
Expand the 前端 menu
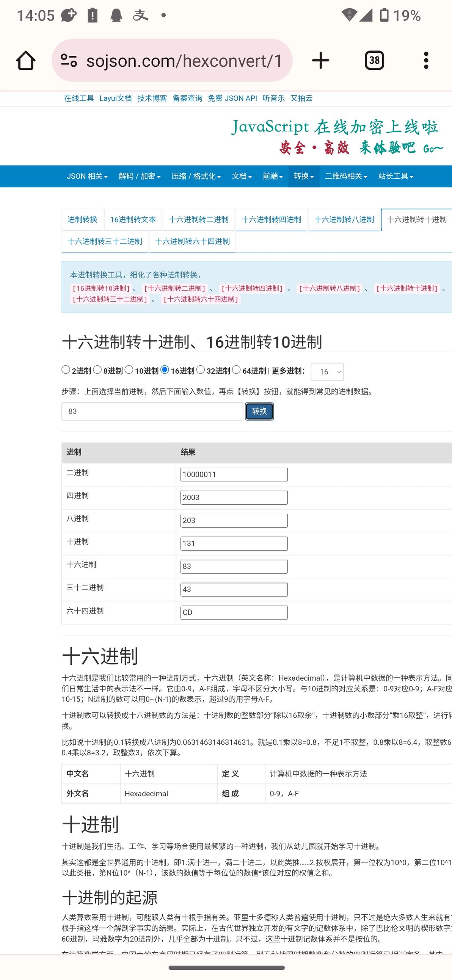tap(273, 176)
